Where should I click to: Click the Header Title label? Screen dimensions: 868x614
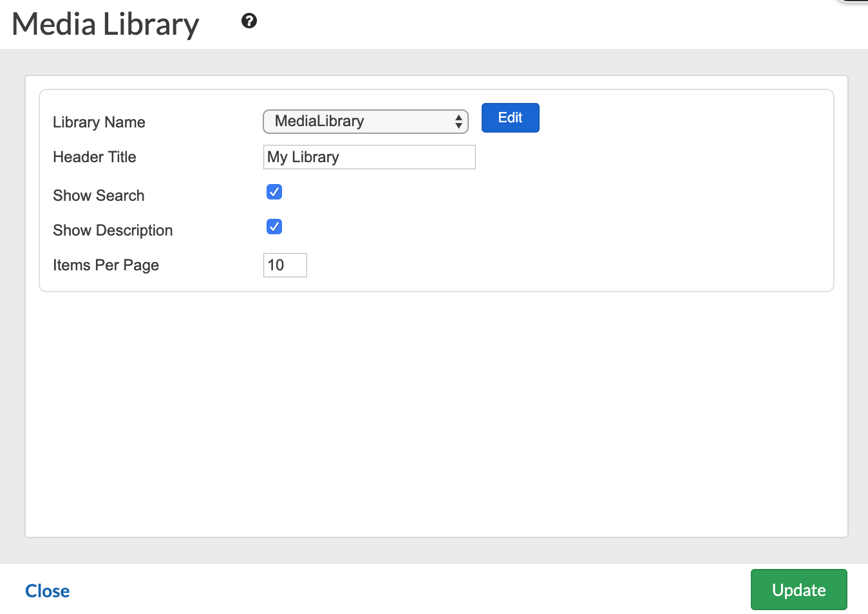point(95,157)
